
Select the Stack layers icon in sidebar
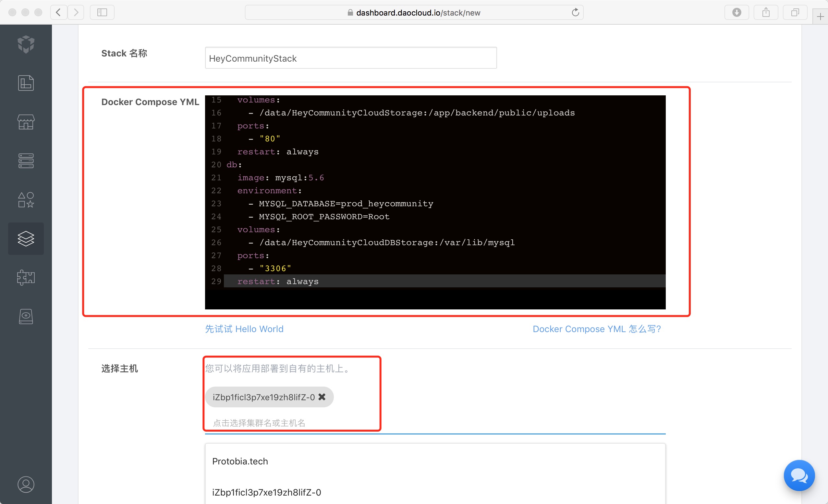click(x=26, y=239)
